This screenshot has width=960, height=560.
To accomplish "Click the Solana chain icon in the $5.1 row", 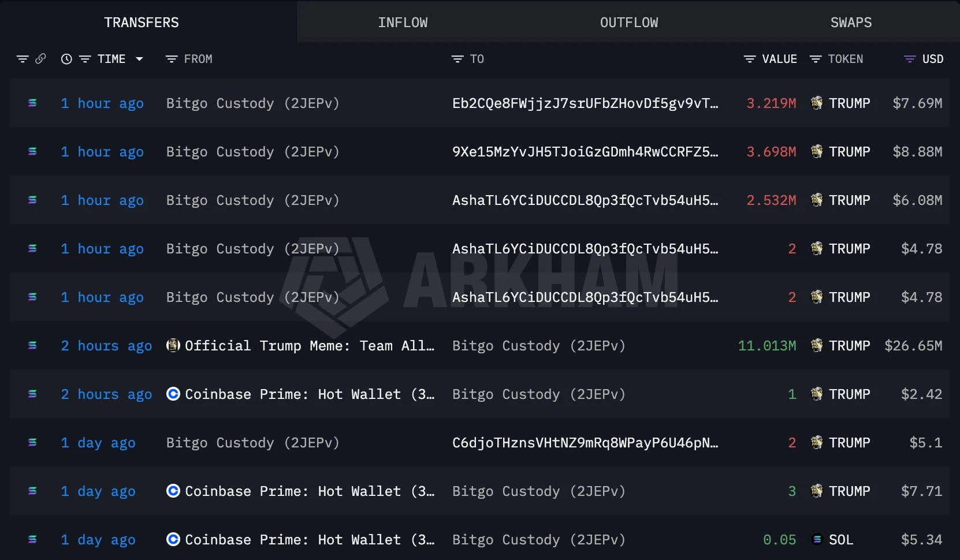I will point(32,443).
